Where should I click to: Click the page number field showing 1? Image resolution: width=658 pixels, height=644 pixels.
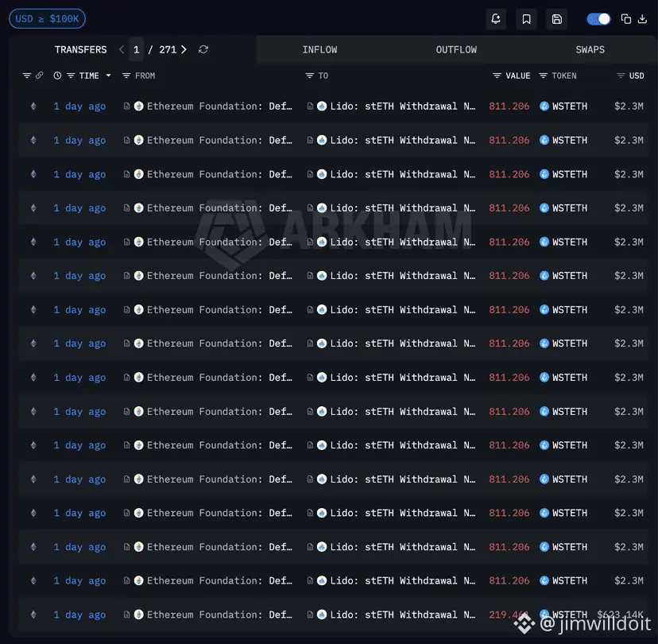[x=137, y=49]
